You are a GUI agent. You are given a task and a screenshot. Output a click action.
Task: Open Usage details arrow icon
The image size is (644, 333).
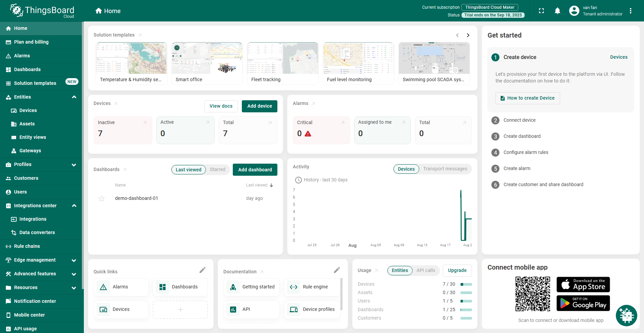(x=376, y=271)
